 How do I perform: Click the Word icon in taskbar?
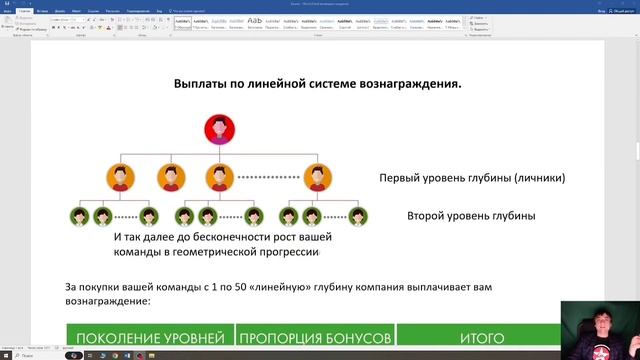[127, 356]
